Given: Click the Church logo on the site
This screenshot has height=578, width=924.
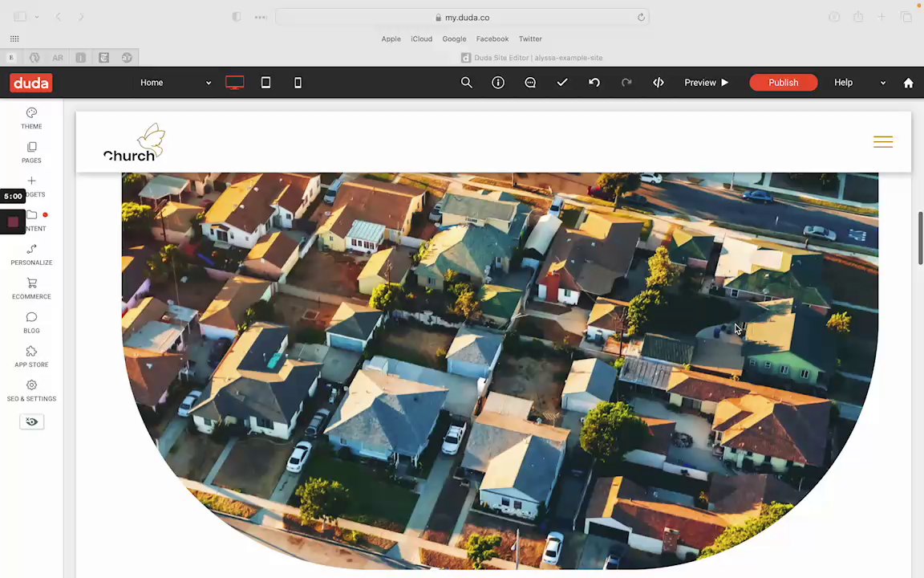Looking at the screenshot, I should pyautogui.click(x=135, y=142).
